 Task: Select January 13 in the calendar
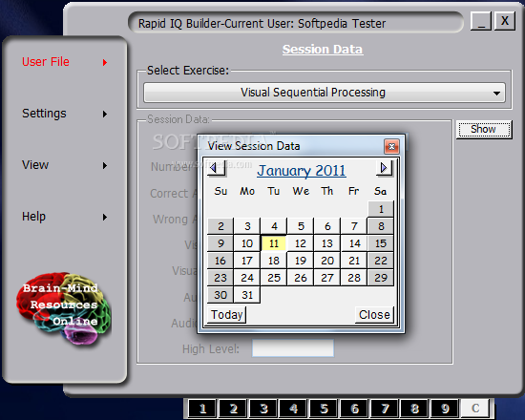coord(327,243)
